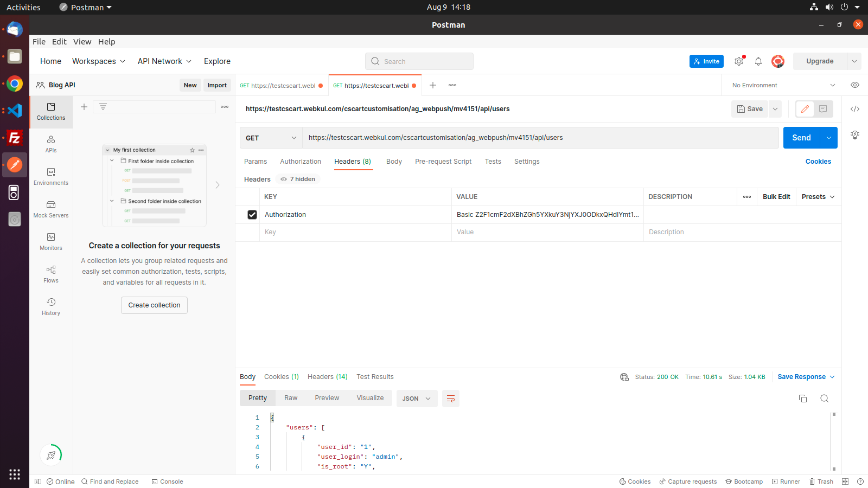The width and height of the screenshot is (868, 488).
Task: Switch to the Pre-request Script tab
Action: tap(443, 161)
